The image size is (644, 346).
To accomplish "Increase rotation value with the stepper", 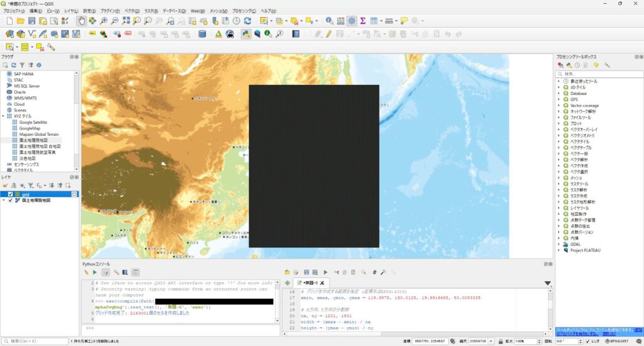I will click(x=580, y=340).
